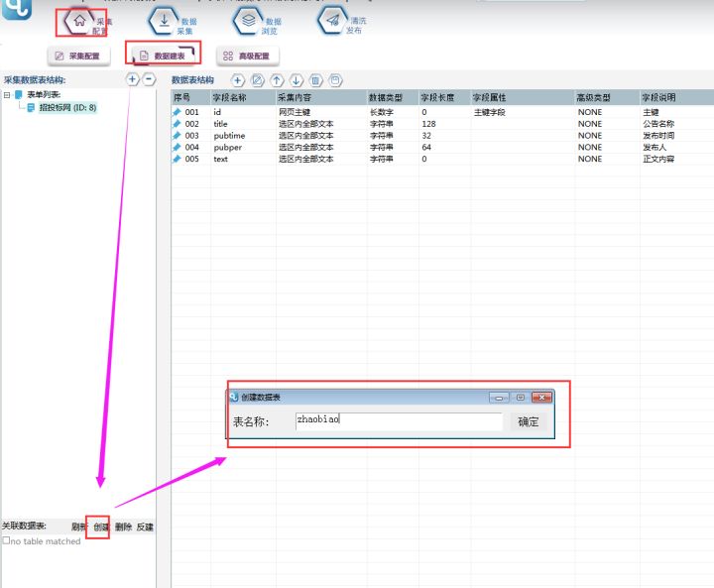714x588 pixels.
Task: Select row 001 pin icon
Action: [x=177, y=112]
